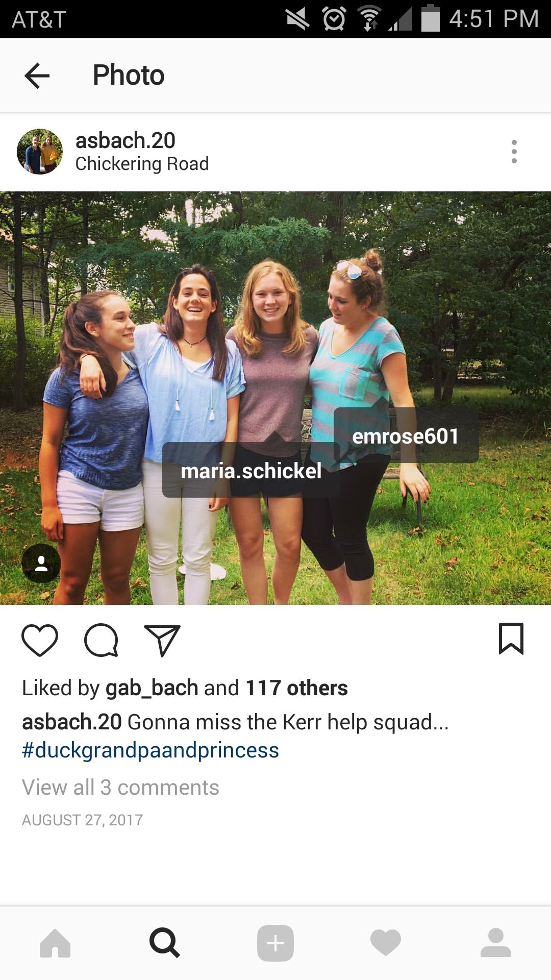Create new post with plus icon
The height and width of the screenshot is (980, 551).
tap(275, 943)
